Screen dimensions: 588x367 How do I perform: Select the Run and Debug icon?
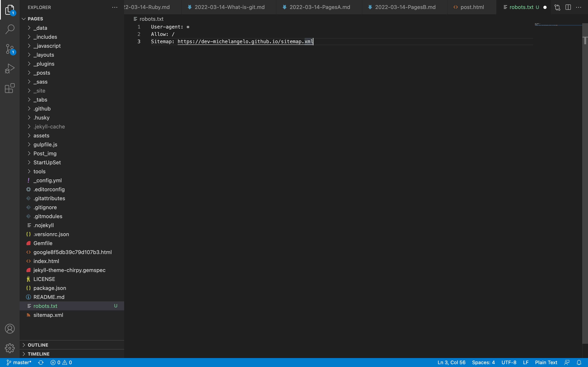[9, 68]
